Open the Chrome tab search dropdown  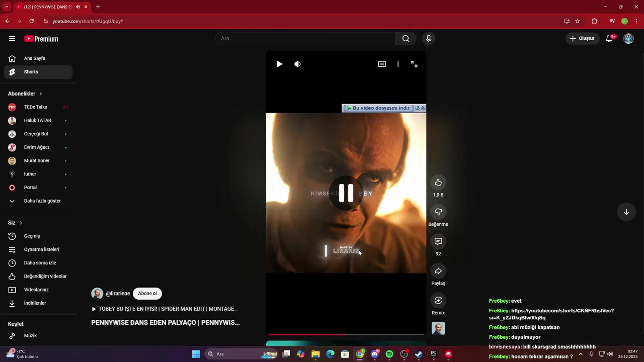click(x=7, y=7)
